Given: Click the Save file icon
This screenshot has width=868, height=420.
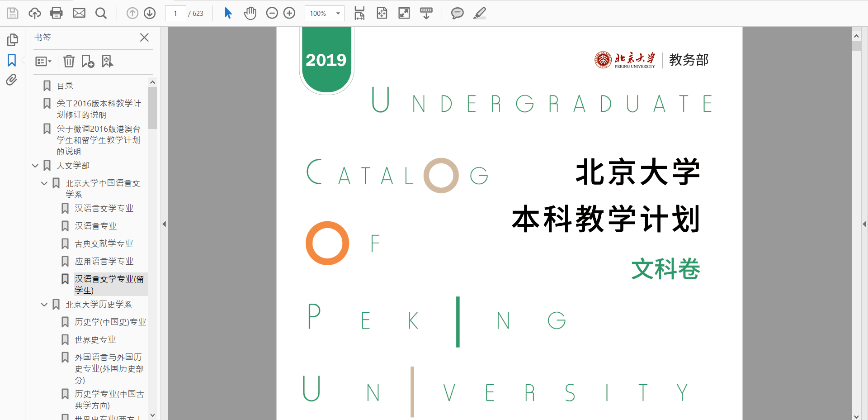Looking at the screenshot, I should click(x=13, y=13).
